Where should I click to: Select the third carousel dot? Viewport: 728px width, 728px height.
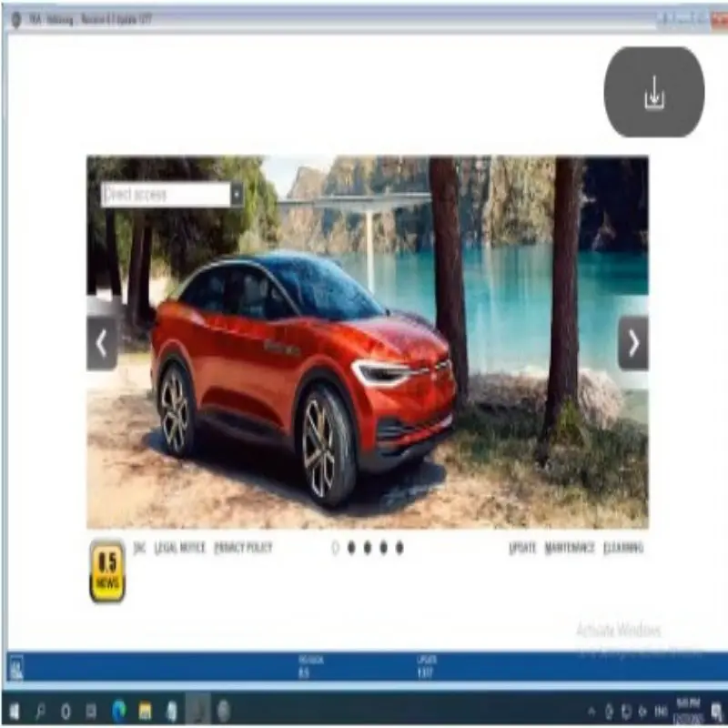368,548
